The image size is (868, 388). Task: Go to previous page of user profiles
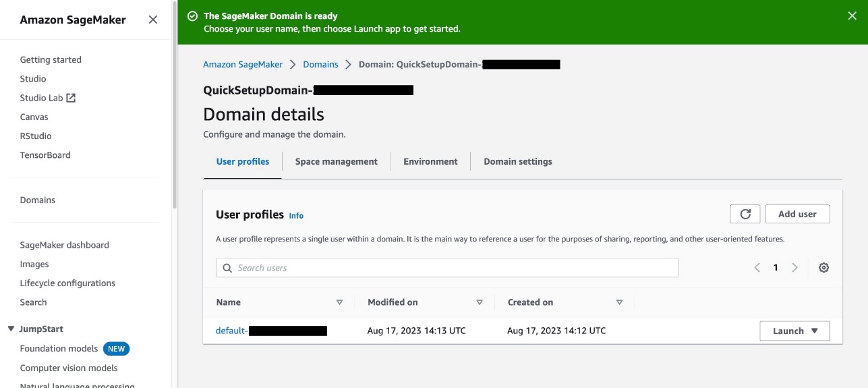coord(757,268)
